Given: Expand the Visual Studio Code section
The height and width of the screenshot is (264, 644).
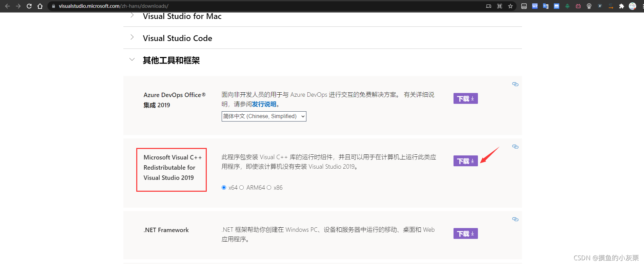Looking at the screenshot, I should coord(132,37).
